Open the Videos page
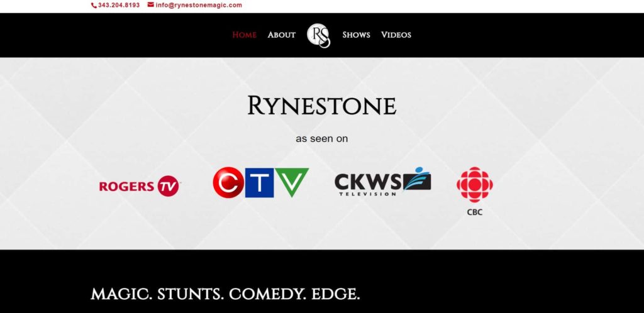Screen dimensions: 644x313 coord(396,35)
